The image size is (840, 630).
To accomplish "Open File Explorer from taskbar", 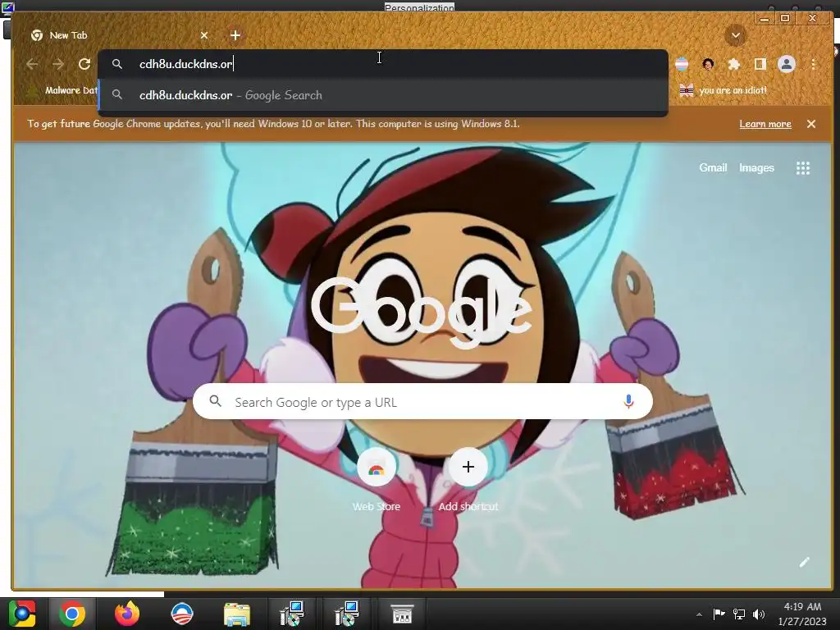I will coord(237,614).
